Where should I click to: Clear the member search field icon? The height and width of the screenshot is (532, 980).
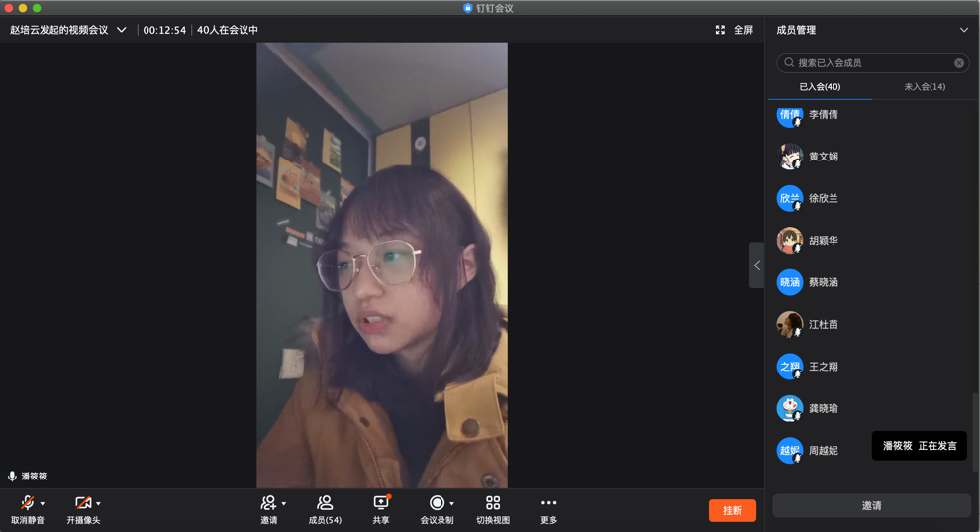pos(958,63)
